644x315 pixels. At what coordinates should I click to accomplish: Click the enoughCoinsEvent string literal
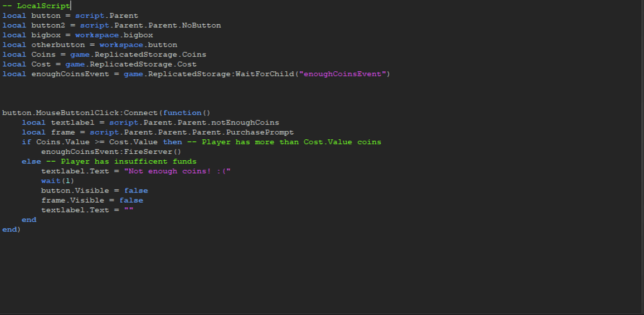[343, 74]
